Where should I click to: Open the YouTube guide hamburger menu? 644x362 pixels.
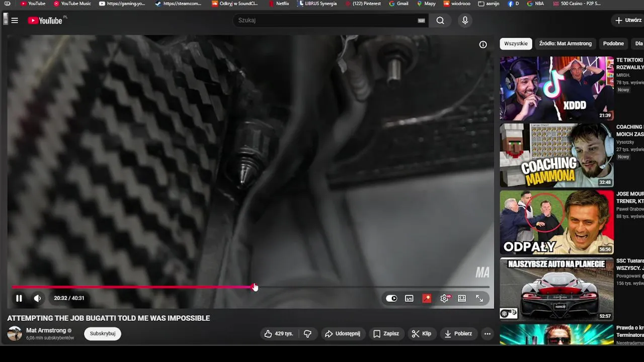tap(15, 21)
